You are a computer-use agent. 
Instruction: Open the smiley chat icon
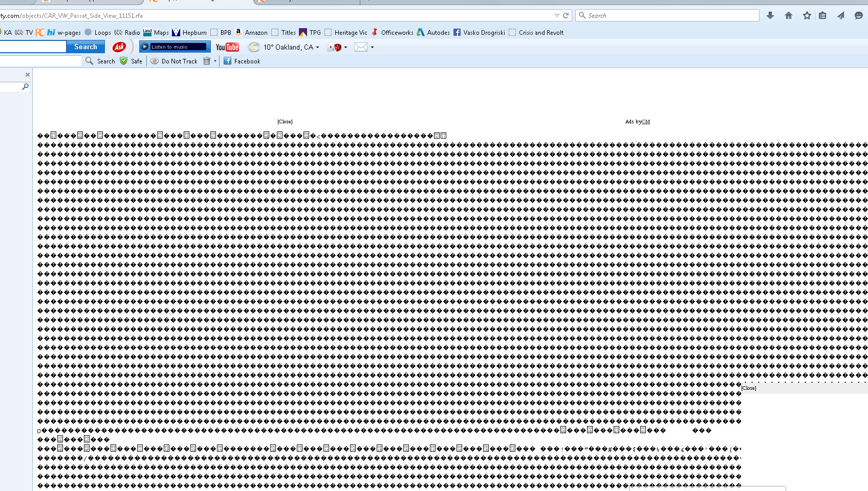859,15
